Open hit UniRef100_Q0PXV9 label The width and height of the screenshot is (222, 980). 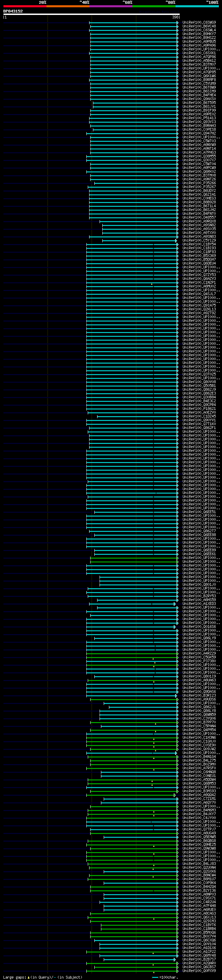click(x=199, y=971)
